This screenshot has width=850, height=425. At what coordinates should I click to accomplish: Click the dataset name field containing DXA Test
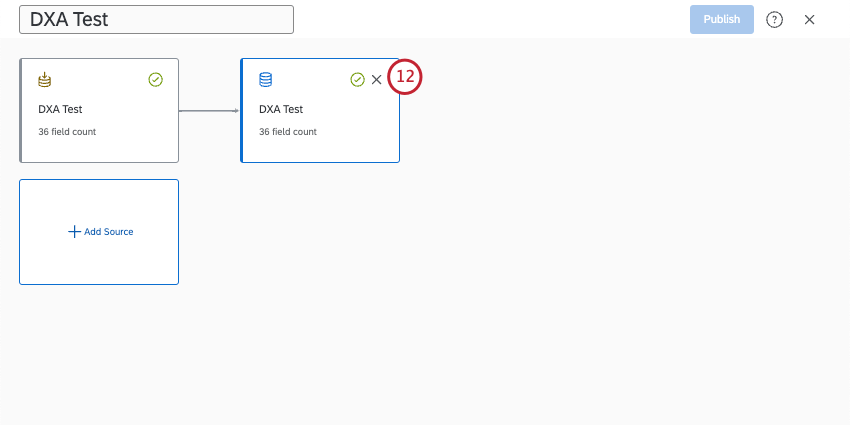pos(156,20)
